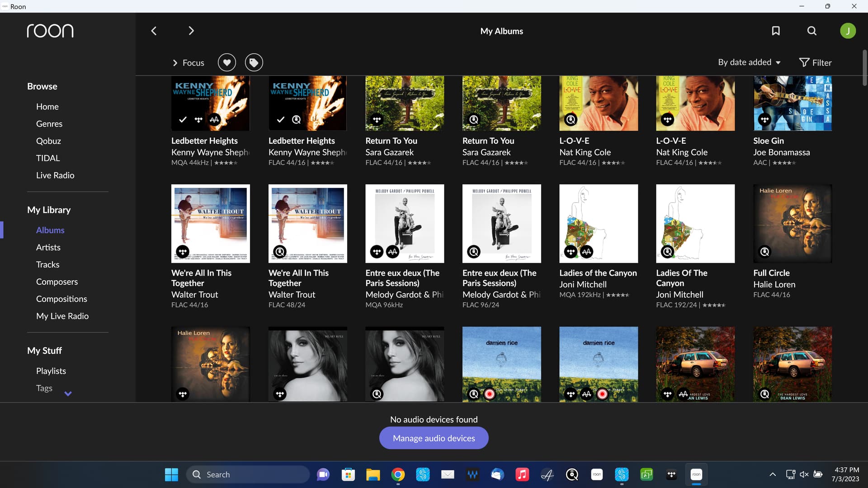Click the vertical scrollbar thumb
Image resolution: width=868 pixels, height=488 pixels.
(x=864, y=68)
